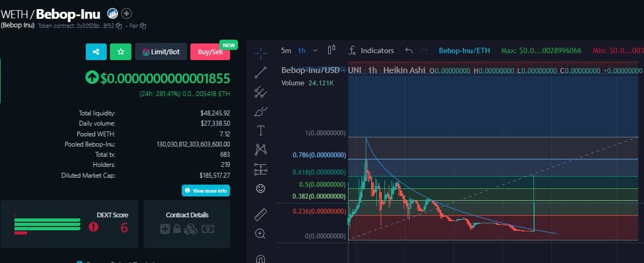644x263 pixels.
Task: Open the candle chart style selector
Action: (x=331, y=50)
